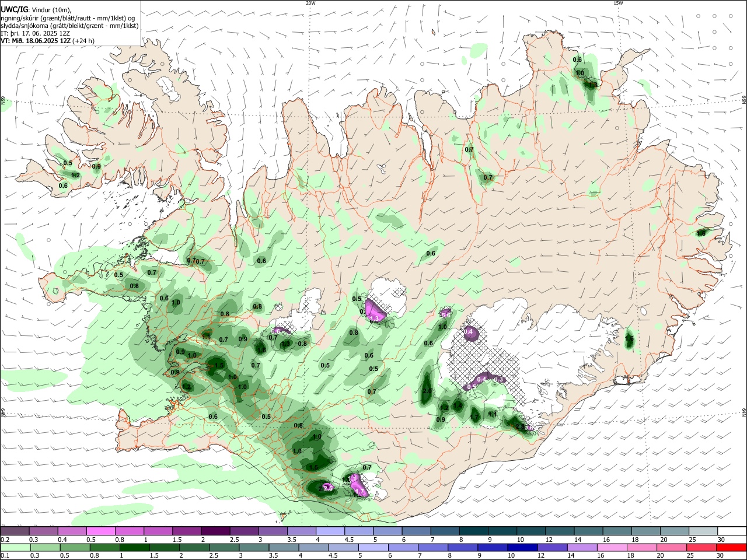Image resolution: width=747 pixels, height=560 pixels.
Task: Click the '2.0' precipitation value on the map
Action: 427,391
